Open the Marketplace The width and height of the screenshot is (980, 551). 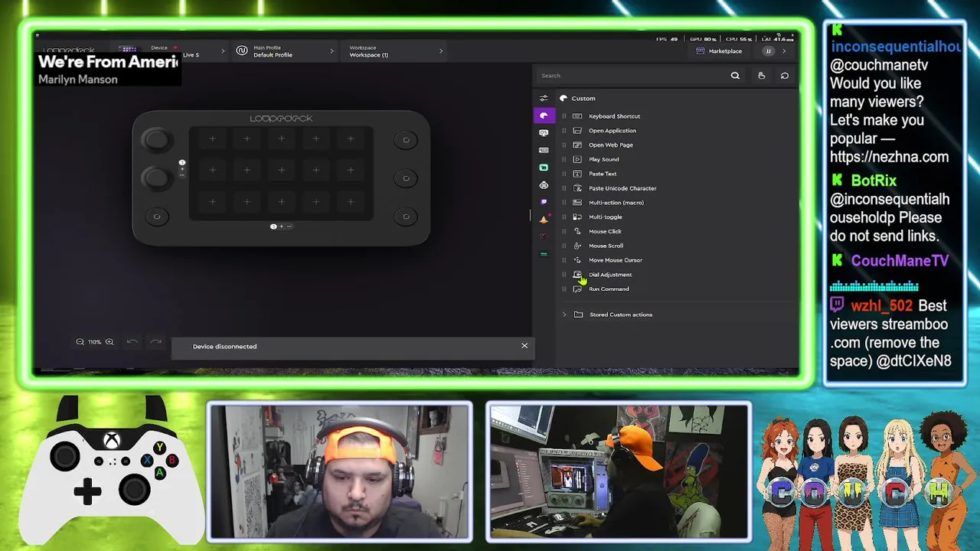click(x=719, y=51)
